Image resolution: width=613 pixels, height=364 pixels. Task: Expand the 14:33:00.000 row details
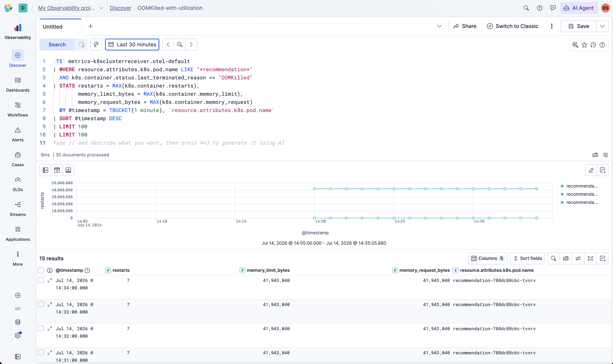coord(50,304)
